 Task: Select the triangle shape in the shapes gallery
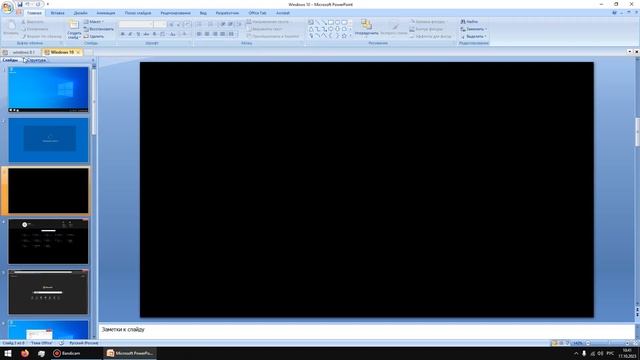(x=311, y=29)
